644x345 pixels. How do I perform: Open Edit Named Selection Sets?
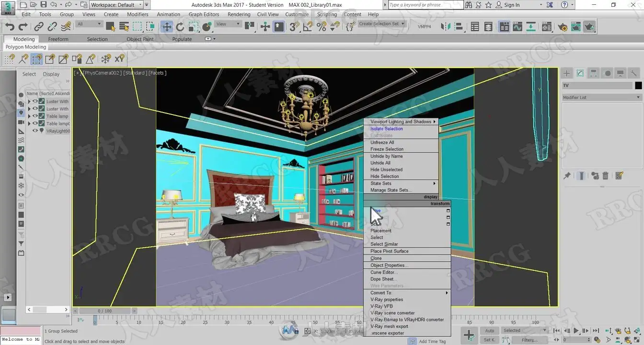(x=350, y=27)
